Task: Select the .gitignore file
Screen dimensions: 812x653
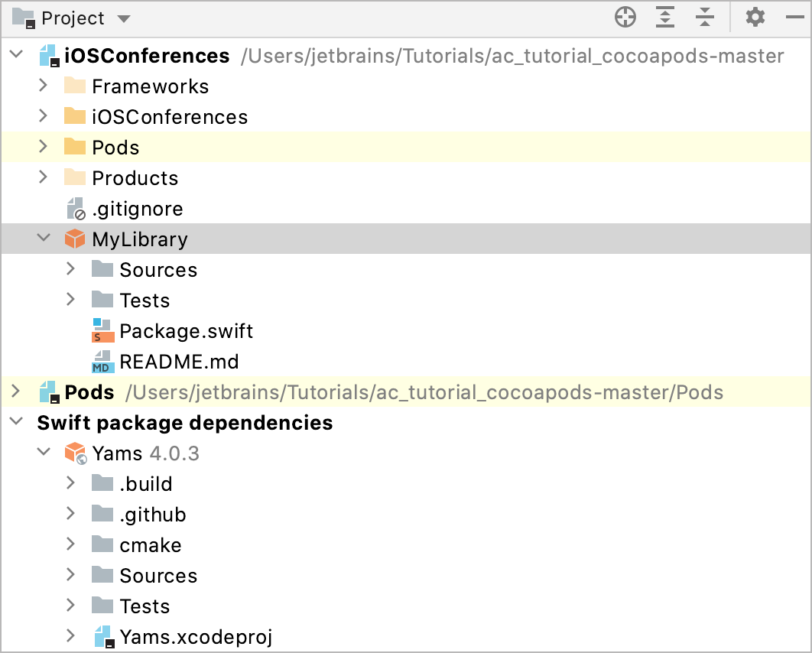Action: pyautogui.click(x=137, y=209)
